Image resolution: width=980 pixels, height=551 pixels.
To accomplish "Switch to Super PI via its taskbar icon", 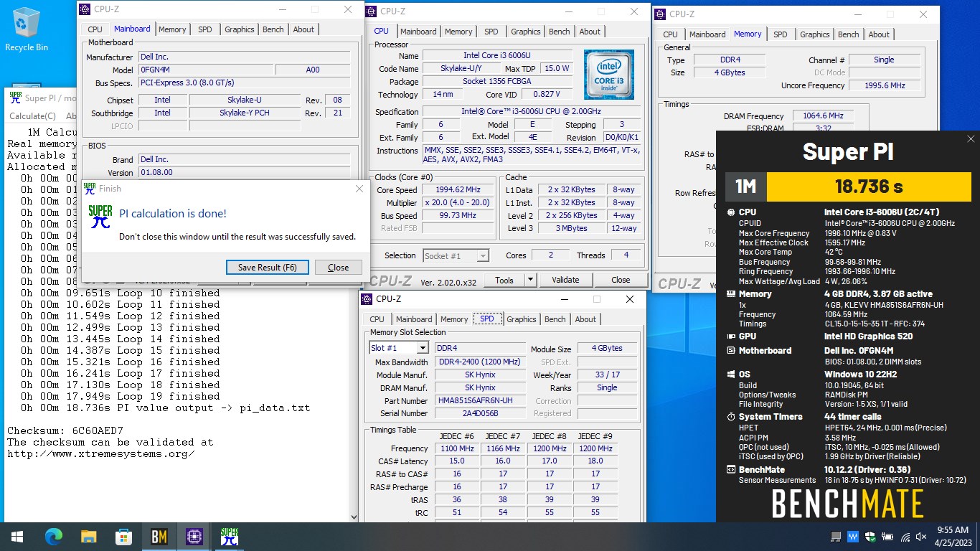I will pos(229,537).
